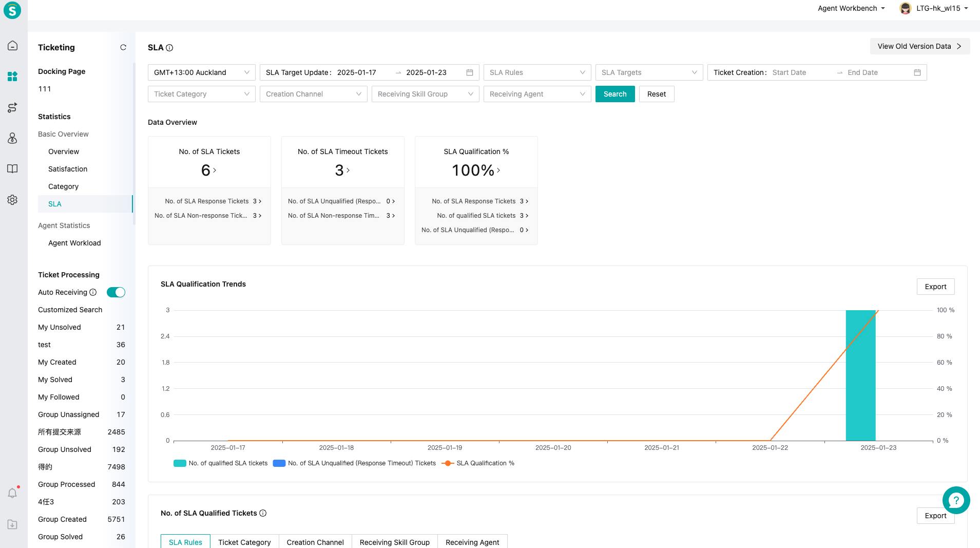
Task: Open Overview under Basic Overview
Action: [x=64, y=152]
